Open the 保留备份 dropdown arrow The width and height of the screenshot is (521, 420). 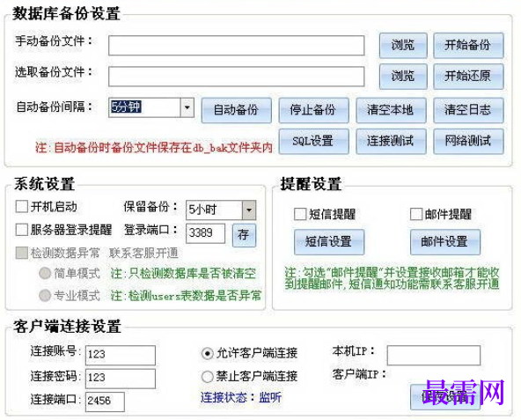coord(249,210)
